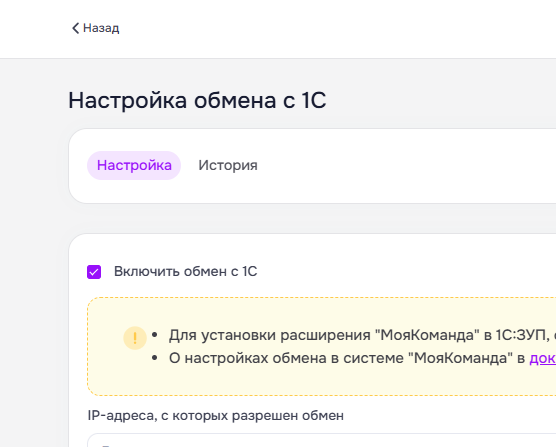
Task: Switch to the История tab
Action: (228, 166)
